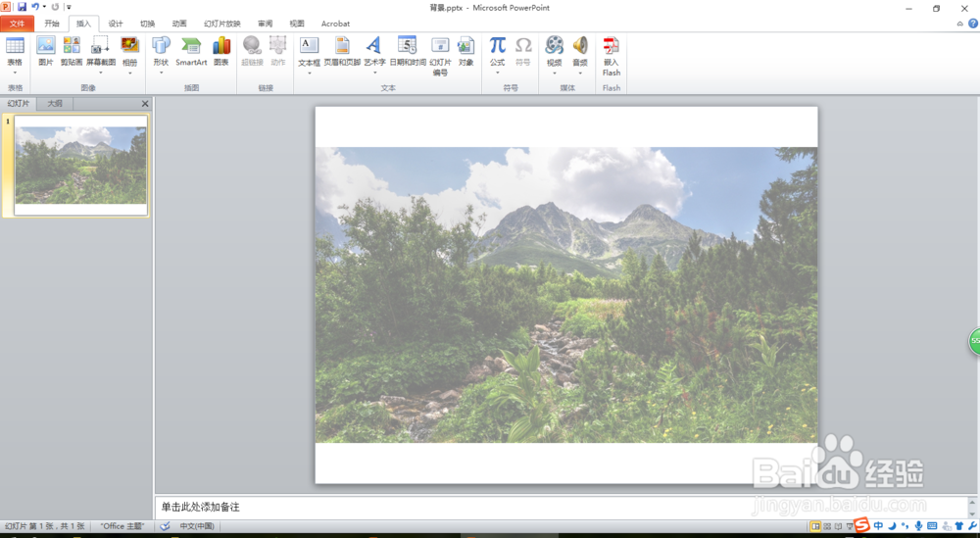Screen dimensions: 980x538
Task: Click the notes field 单击此处添加备注
Action: coord(201,507)
